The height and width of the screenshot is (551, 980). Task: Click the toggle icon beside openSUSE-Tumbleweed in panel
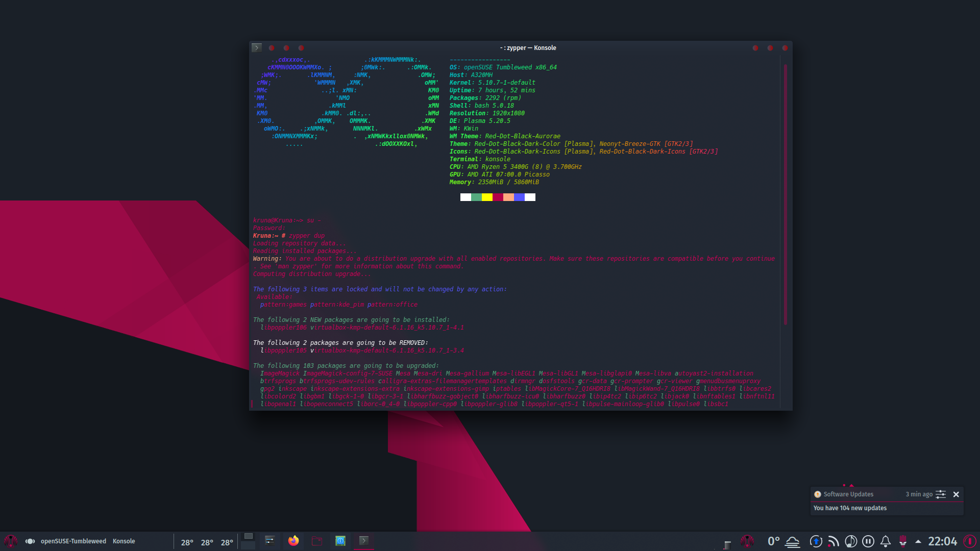30,541
